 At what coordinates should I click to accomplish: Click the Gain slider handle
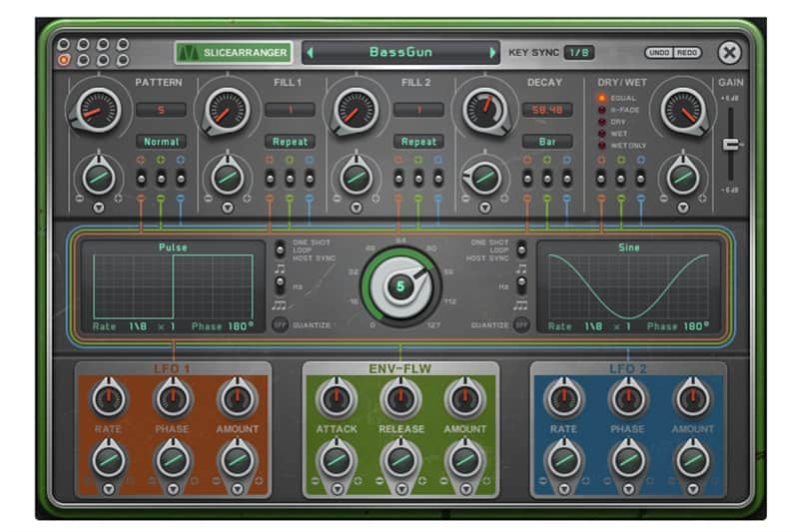731,145
